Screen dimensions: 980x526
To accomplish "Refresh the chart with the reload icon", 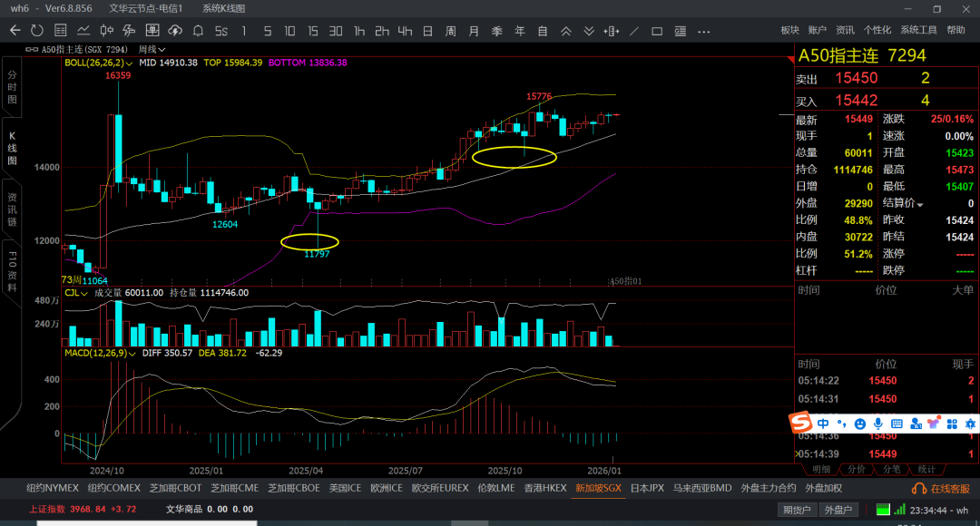I will pos(37,31).
